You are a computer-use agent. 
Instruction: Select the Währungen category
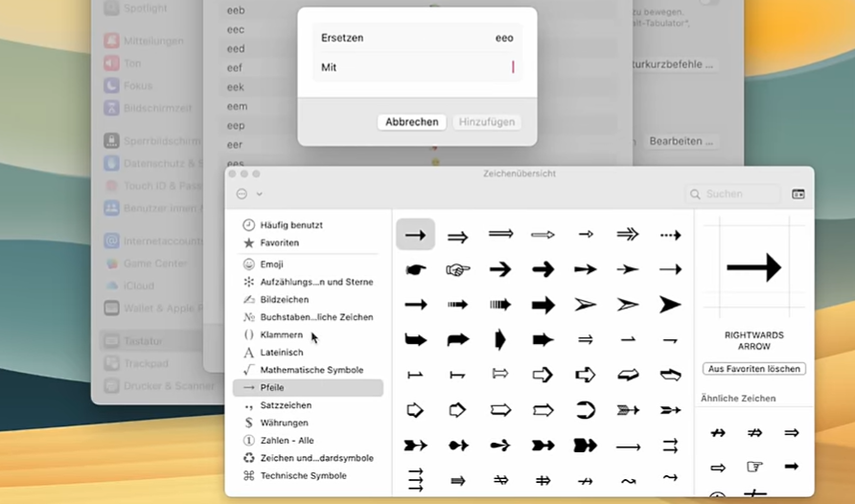click(284, 423)
